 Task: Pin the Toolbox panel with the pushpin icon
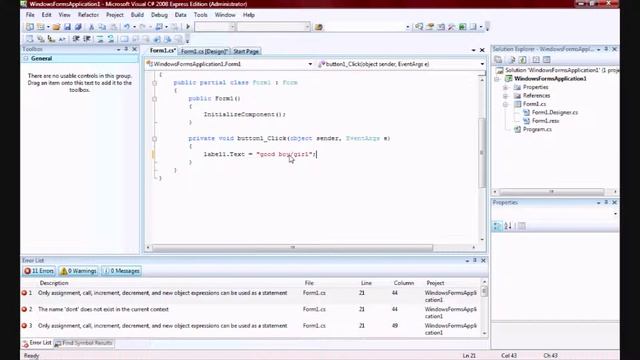(x=126, y=49)
